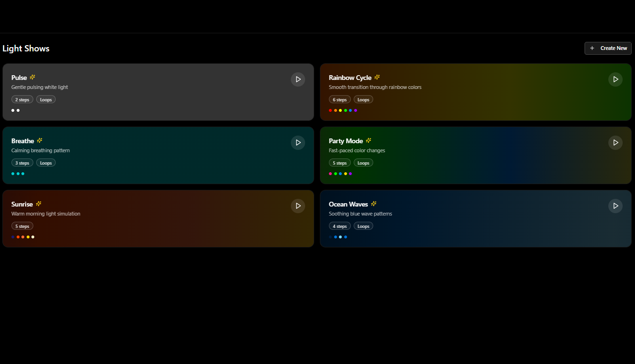Click the sparkle icon beside Ocean Waves

pyautogui.click(x=374, y=204)
